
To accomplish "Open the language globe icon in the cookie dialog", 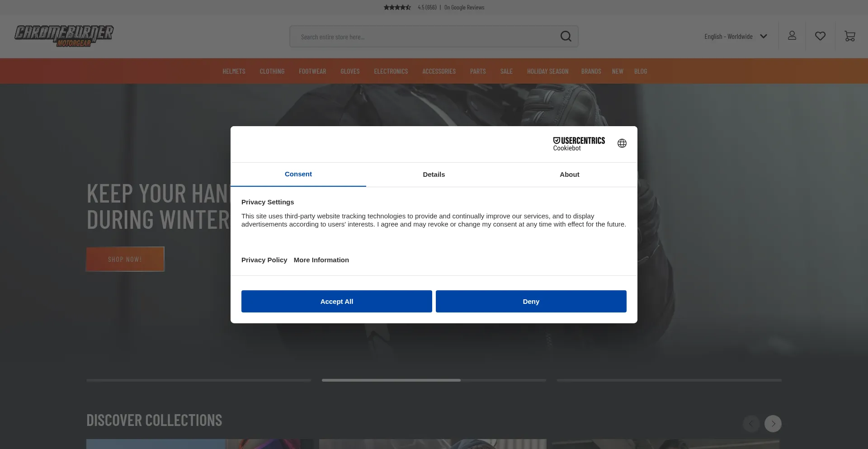I will 622,143.
